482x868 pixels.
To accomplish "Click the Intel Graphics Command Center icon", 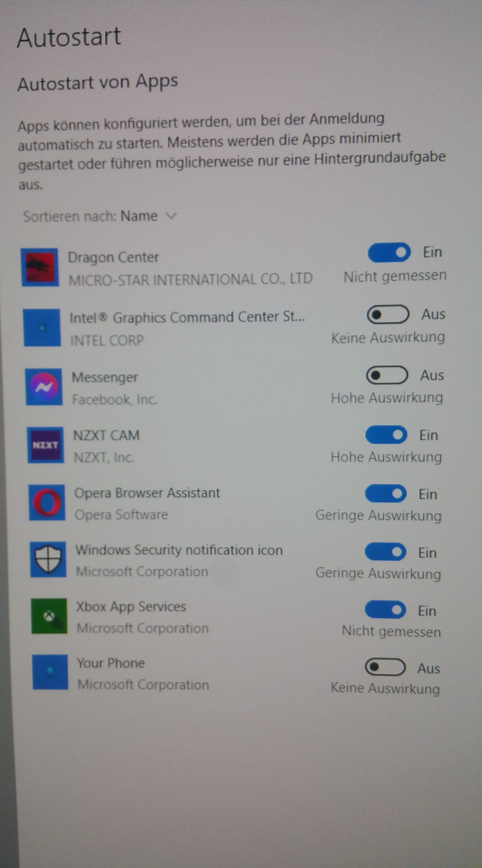I will [x=42, y=327].
